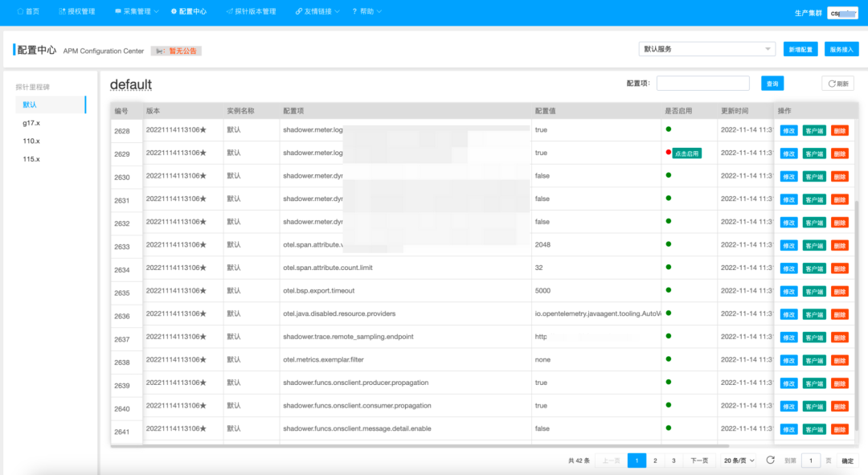This screenshot has width=868, height=475.
Task: Go to page 3 in pagination
Action: coord(674,461)
